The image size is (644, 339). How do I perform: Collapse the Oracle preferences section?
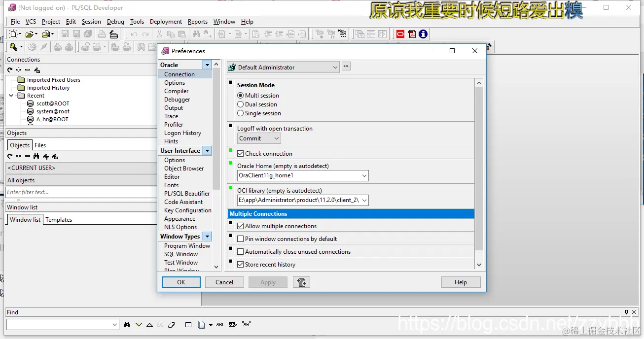(207, 65)
